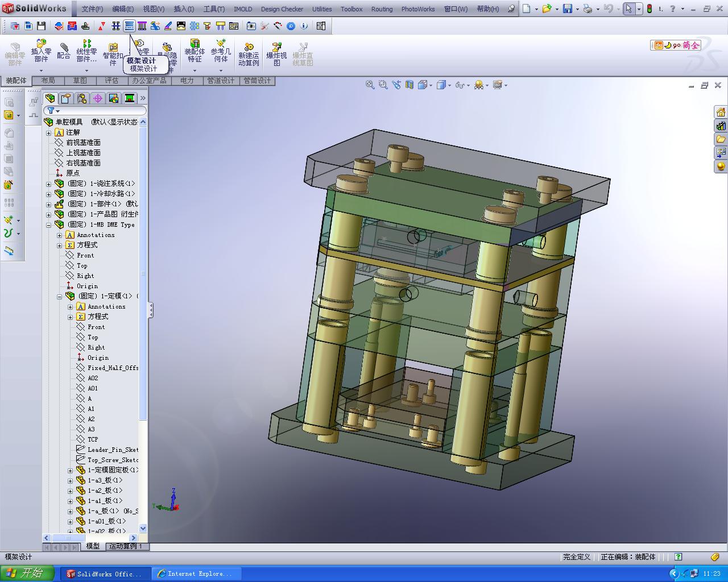Screen dimensions: 728x582
Task: Select the 前视基准面 plane in tree
Action: tap(83, 143)
